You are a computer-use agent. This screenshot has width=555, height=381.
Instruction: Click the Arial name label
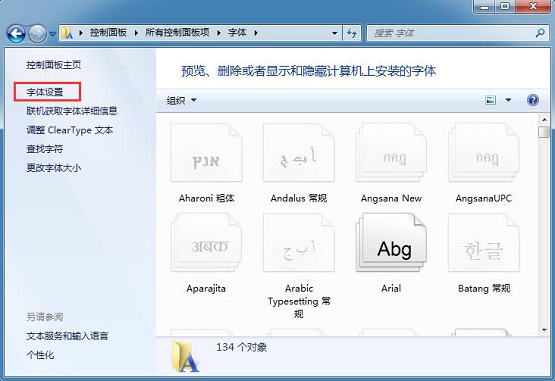[x=391, y=289]
